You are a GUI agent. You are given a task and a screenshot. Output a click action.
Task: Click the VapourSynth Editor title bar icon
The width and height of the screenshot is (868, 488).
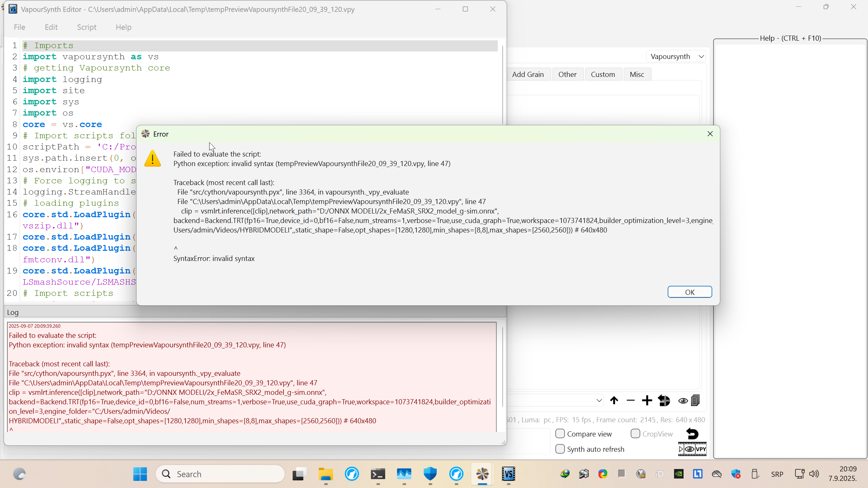tap(13, 9)
